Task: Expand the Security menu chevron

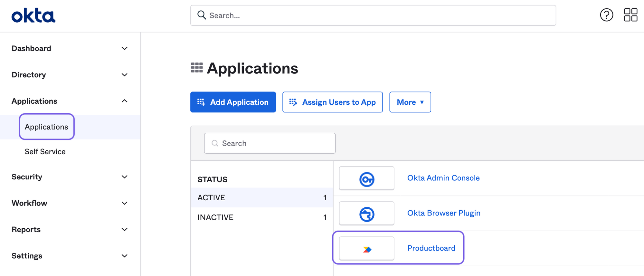Action: click(125, 177)
